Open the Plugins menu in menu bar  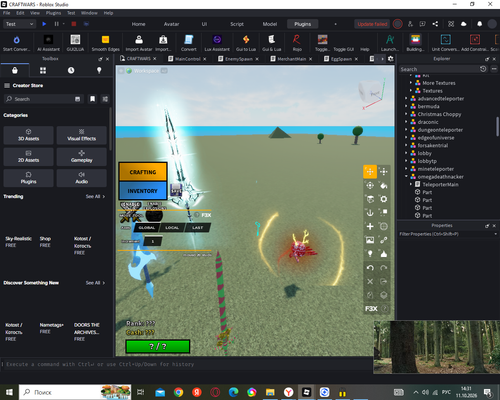[53, 13]
